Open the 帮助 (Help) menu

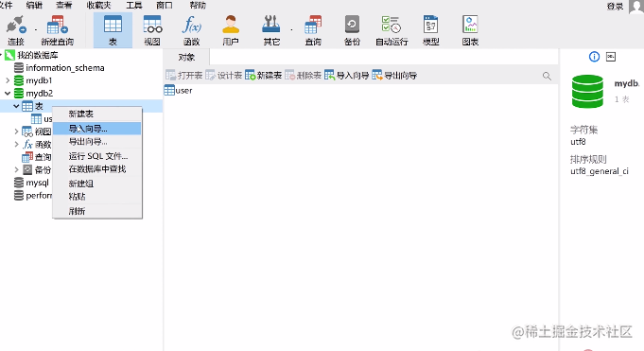click(x=198, y=5)
